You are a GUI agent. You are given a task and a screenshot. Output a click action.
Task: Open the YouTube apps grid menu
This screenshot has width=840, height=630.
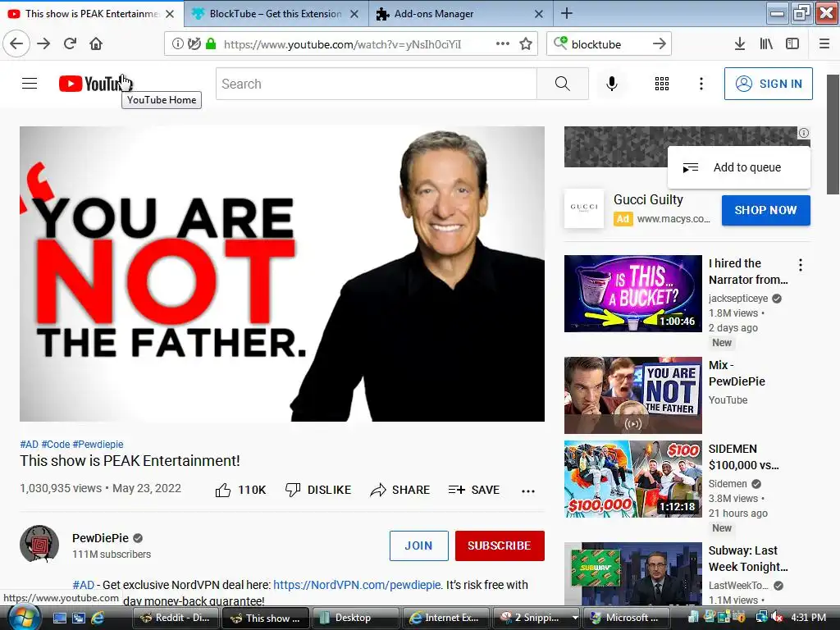click(x=662, y=84)
